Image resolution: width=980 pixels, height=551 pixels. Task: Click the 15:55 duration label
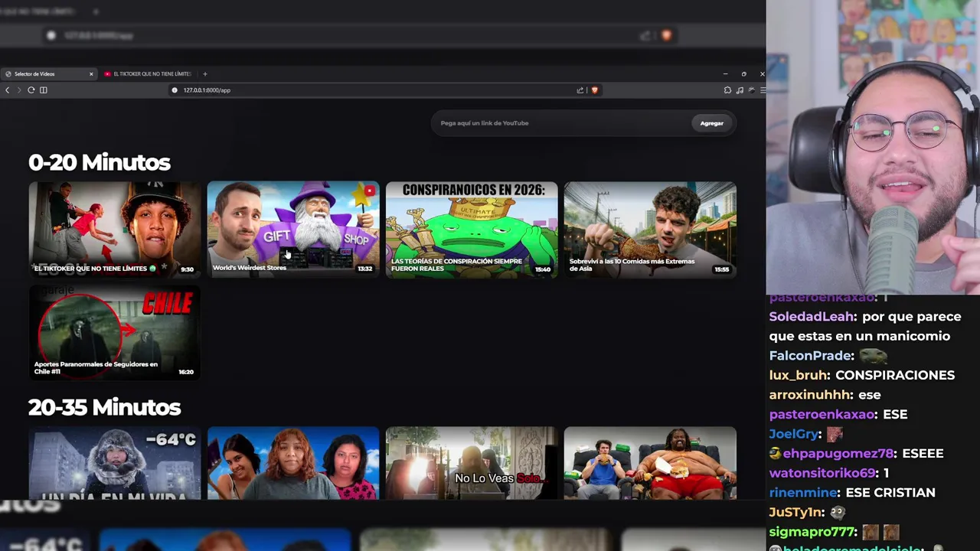coord(721,269)
